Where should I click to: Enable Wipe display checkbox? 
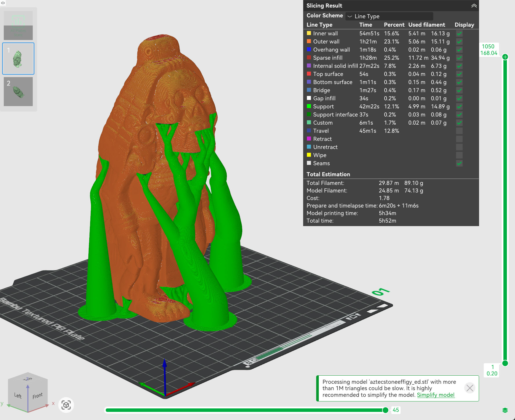(459, 155)
